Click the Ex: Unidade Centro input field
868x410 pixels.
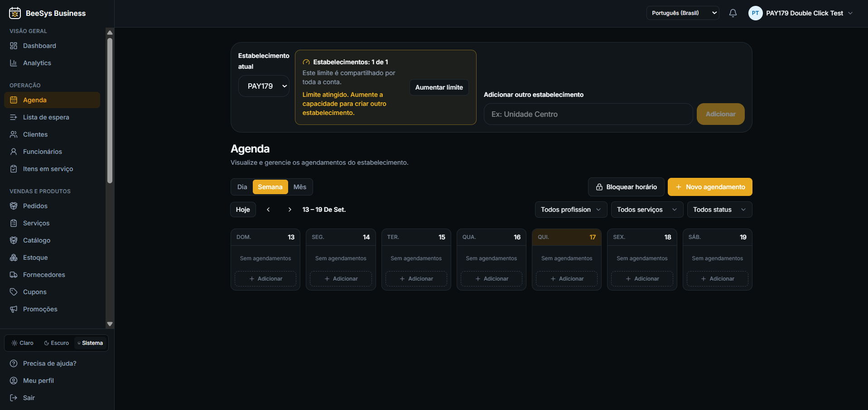[x=588, y=114]
